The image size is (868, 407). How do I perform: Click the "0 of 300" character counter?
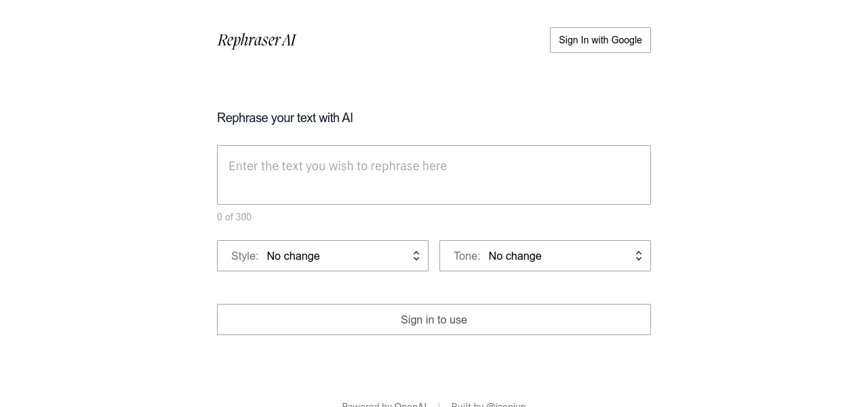[x=234, y=217]
